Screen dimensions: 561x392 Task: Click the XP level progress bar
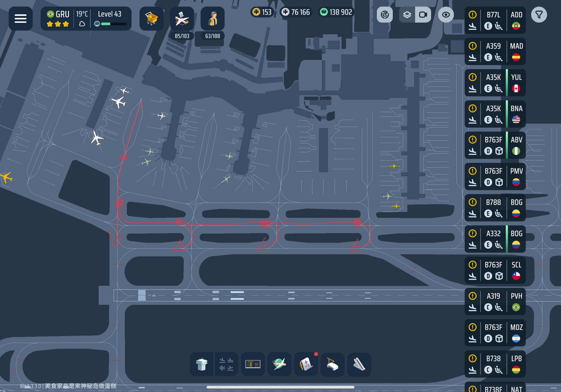pos(113,24)
